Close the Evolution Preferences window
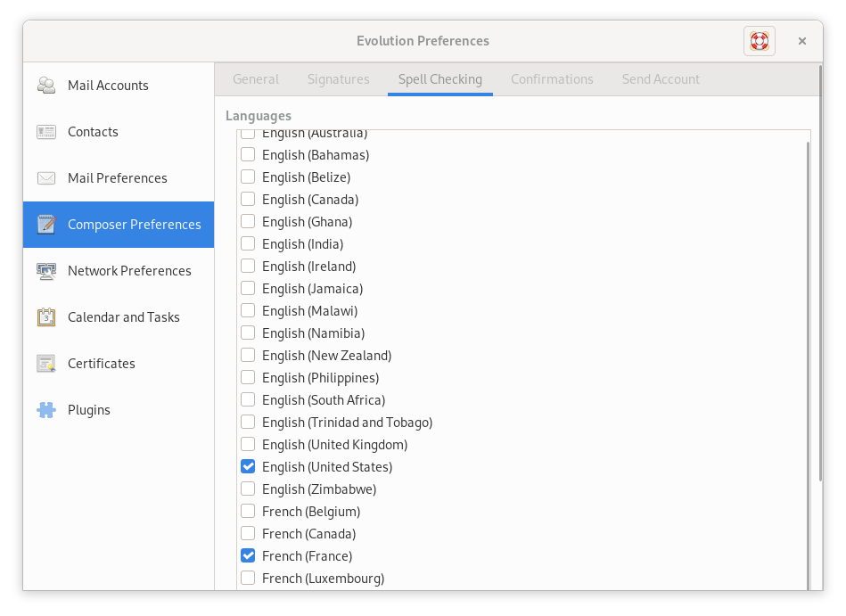Viewport: 846px width, 616px height. pos(801,41)
